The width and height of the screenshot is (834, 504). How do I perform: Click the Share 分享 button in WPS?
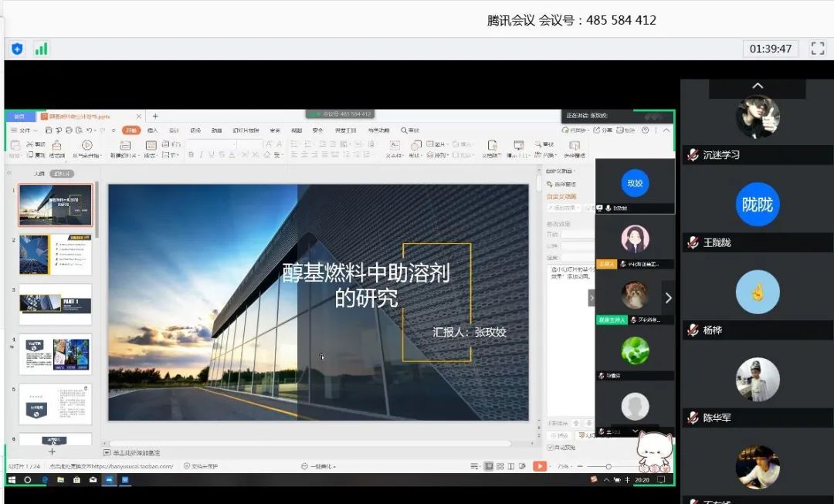point(602,130)
